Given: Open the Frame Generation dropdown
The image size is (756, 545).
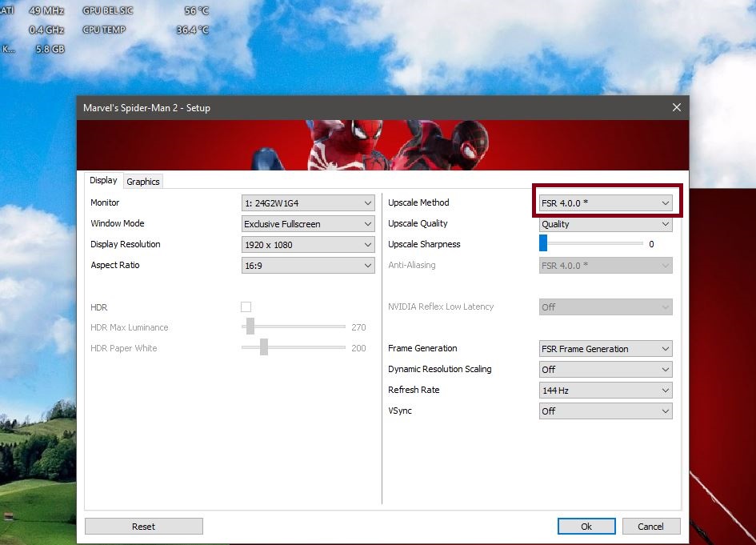Looking at the screenshot, I should (x=606, y=349).
